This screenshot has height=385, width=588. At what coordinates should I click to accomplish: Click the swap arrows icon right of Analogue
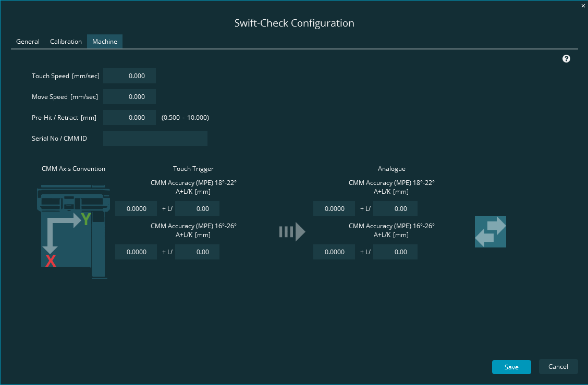pos(490,231)
